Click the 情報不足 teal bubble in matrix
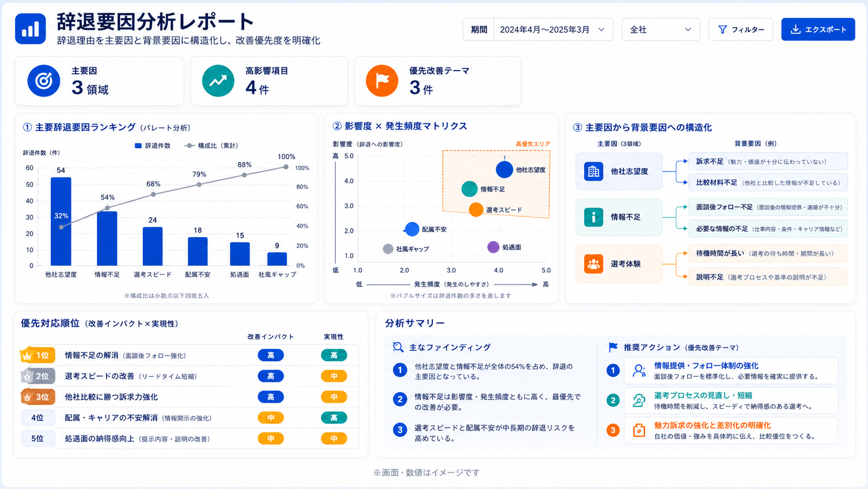Image resolution: width=868 pixels, height=489 pixels. [x=469, y=189]
